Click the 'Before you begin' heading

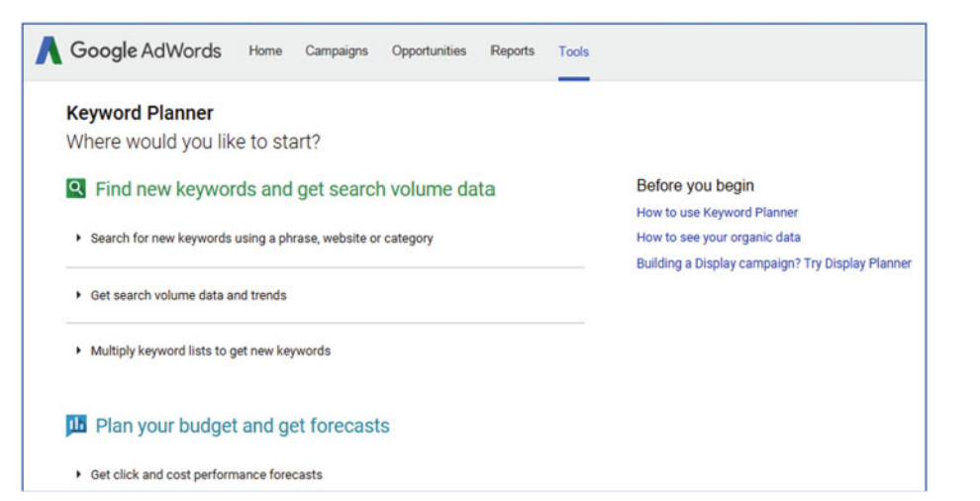(x=695, y=186)
